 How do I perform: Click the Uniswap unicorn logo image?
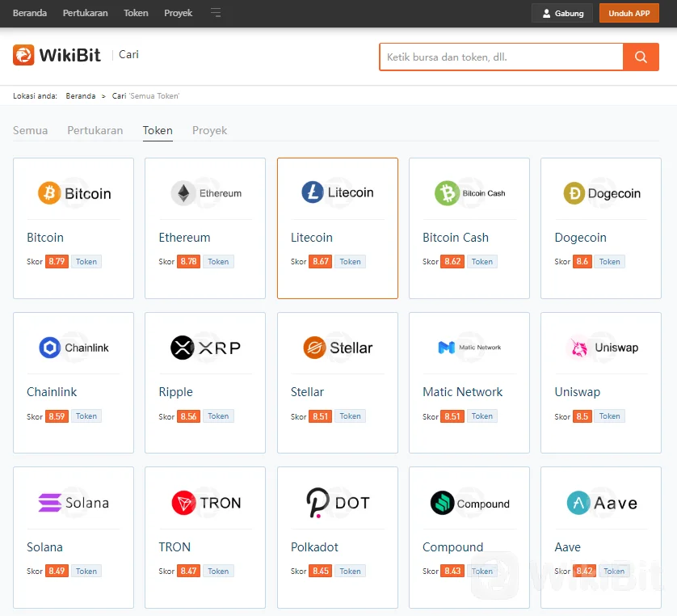coord(603,348)
